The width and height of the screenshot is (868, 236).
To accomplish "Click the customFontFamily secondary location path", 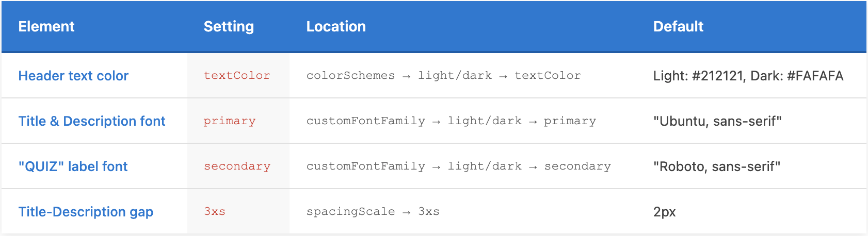I will tap(458, 166).
